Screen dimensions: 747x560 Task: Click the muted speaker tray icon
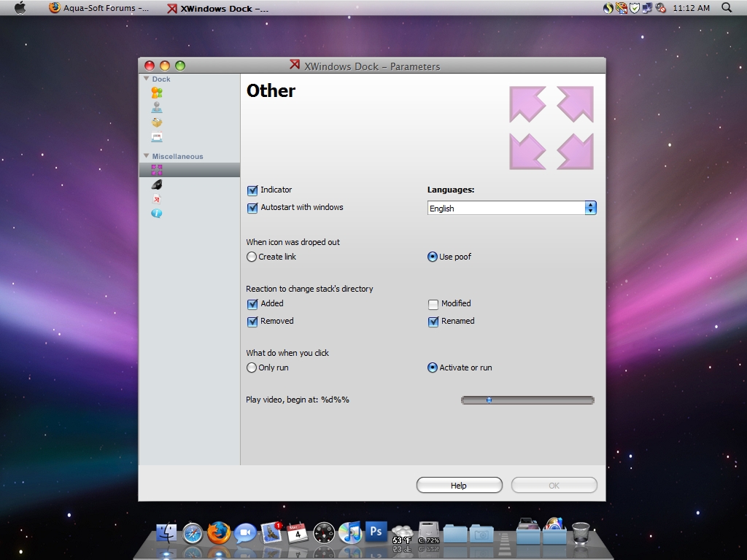[x=660, y=8]
